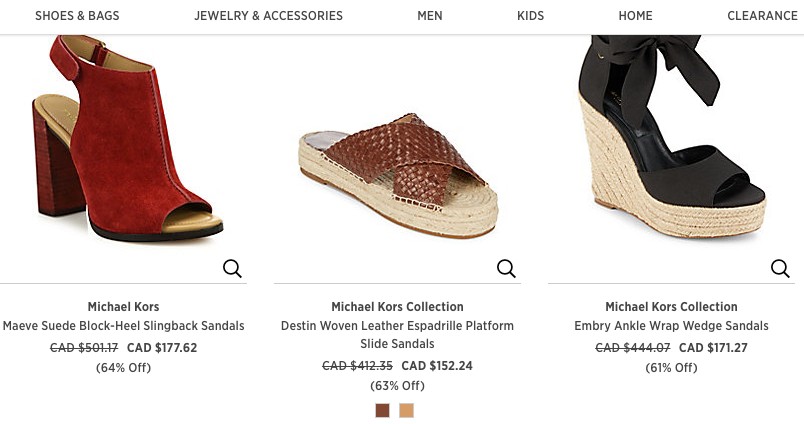Click Michael Kors brand above Maeve sandals
Image resolution: width=804 pixels, height=424 pixels.
(x=124, y=307)
